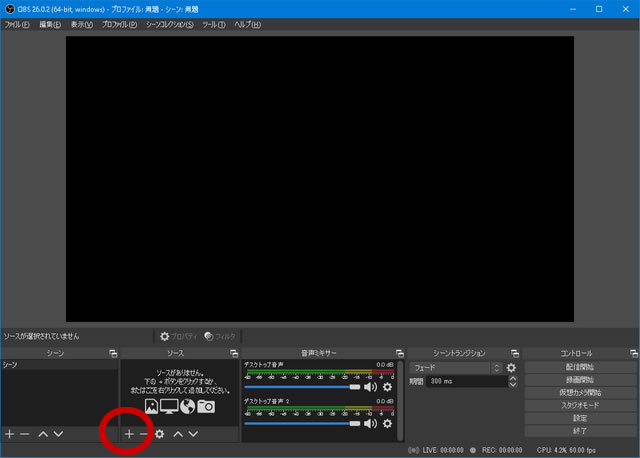Pop out the Scenes dock panel

pos(112,353)
